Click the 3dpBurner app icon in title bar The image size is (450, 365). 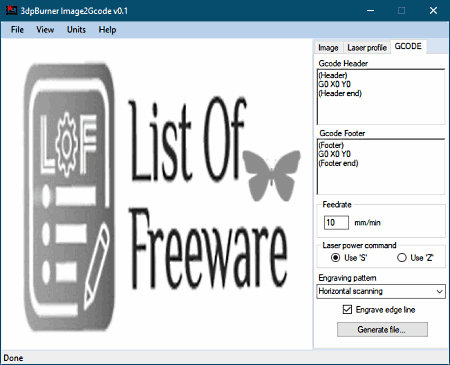coord(11,10)
